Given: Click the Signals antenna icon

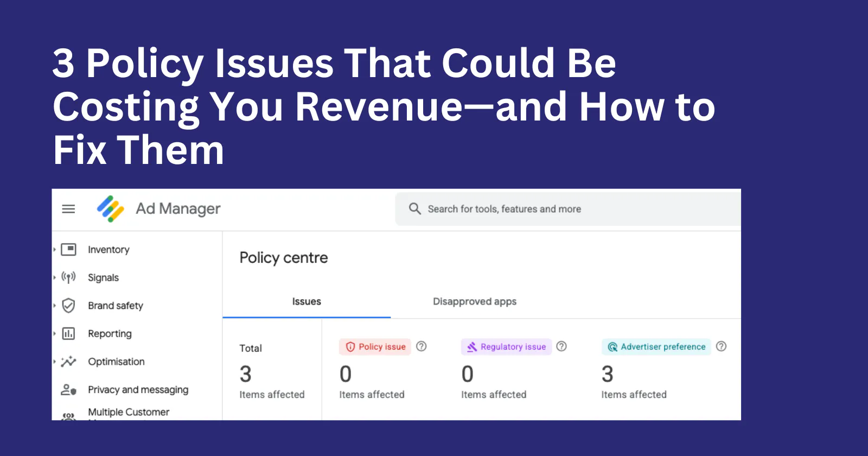Looking at the screenshot, I should click(x=68, y=278).
